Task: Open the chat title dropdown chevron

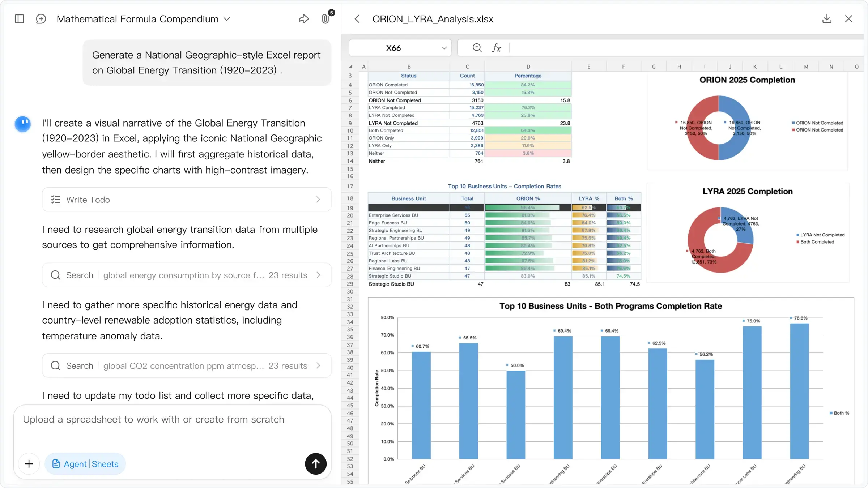Action: tap(227, 19)
